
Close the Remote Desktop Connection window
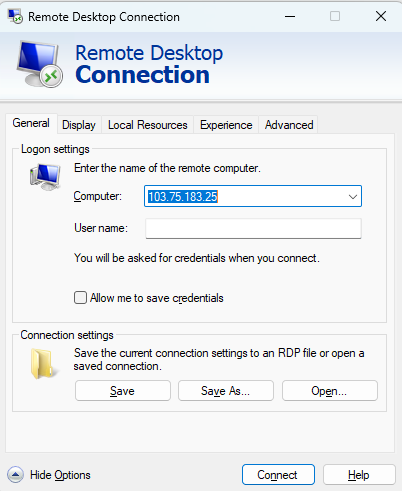point(381,16)
